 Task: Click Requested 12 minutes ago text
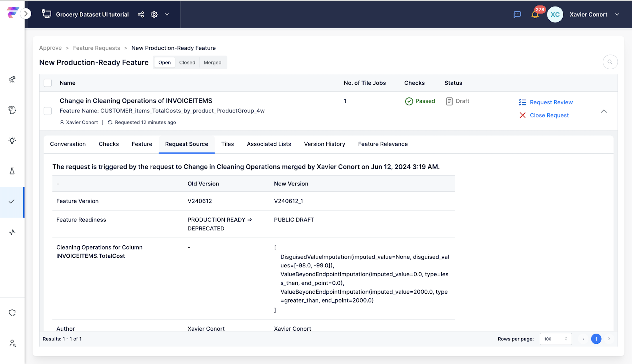(145, 122)
